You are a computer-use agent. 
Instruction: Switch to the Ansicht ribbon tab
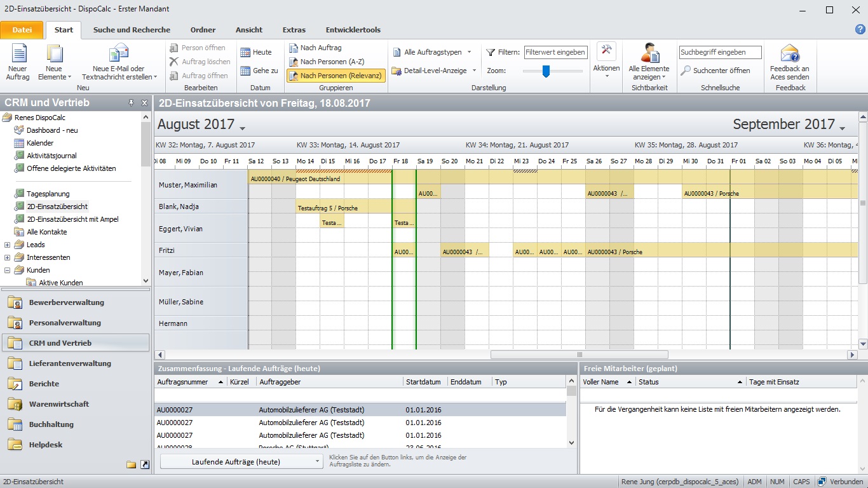coord(248,30)
